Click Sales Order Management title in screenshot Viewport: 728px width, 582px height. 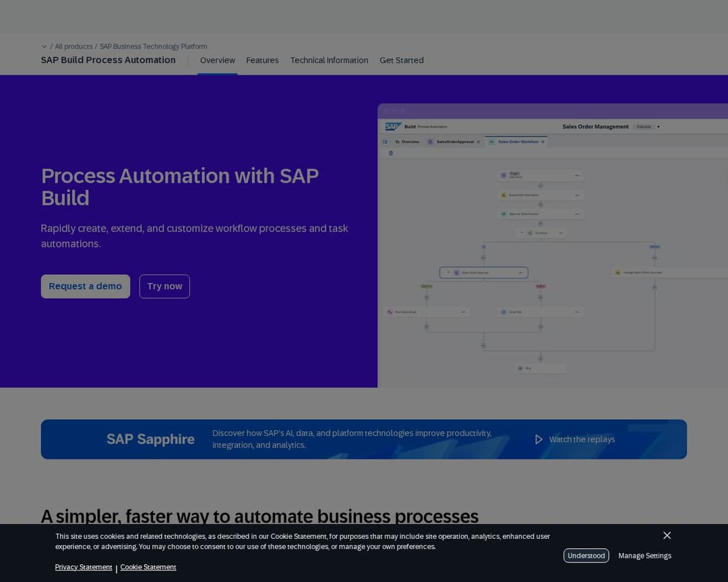coord(595,127)
